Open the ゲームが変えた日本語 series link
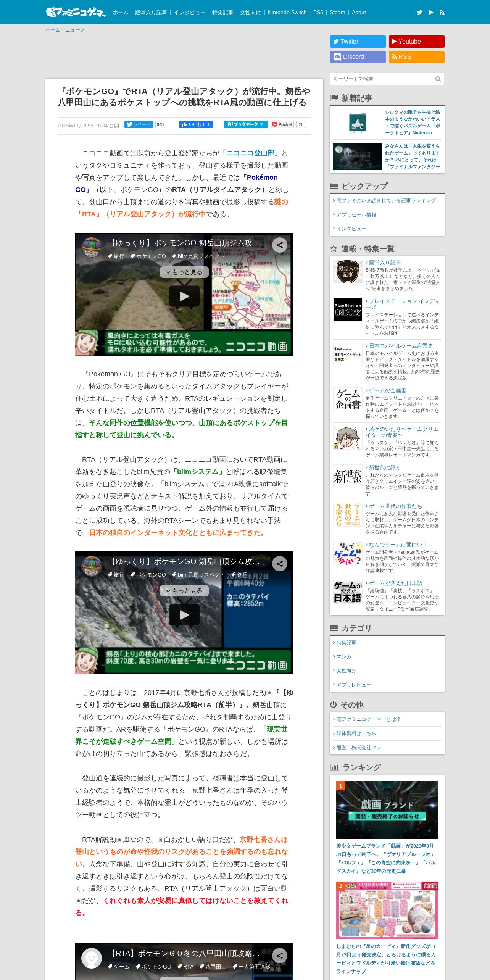The height and width of the screenshot is (980, 490). coord(395,583)
